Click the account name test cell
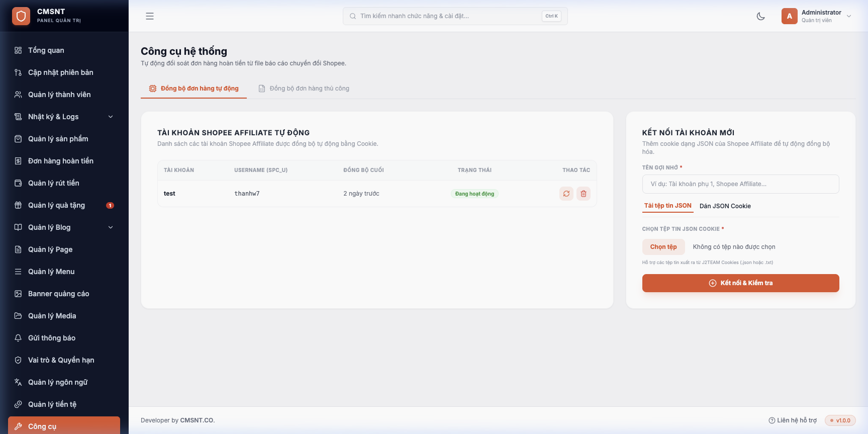This screenshot has width=868, height=434. point(169,194)
